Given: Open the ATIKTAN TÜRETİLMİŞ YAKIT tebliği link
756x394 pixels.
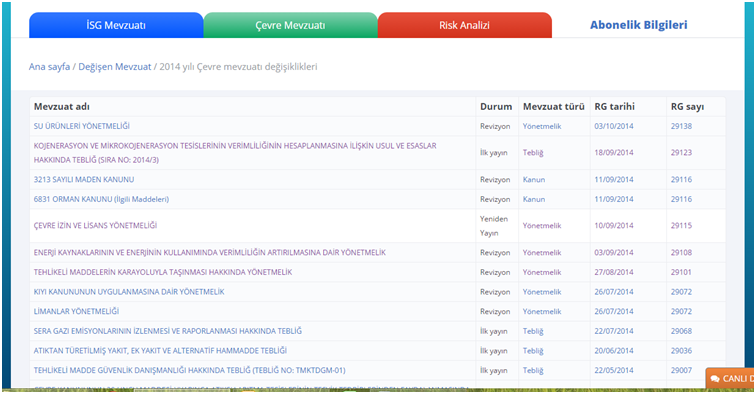Looking at the screenshot, I should 160,351.
